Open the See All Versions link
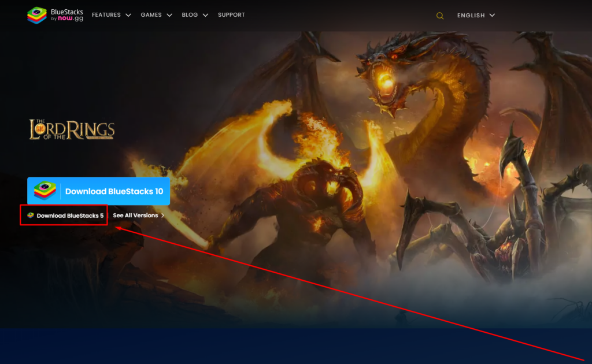592x364 pixels. point(135,216)
